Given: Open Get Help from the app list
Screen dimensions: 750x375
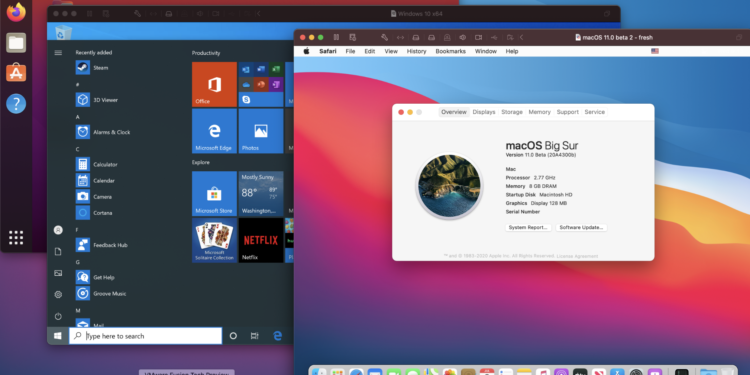Looking at the screenshot, I should [95, 277].
